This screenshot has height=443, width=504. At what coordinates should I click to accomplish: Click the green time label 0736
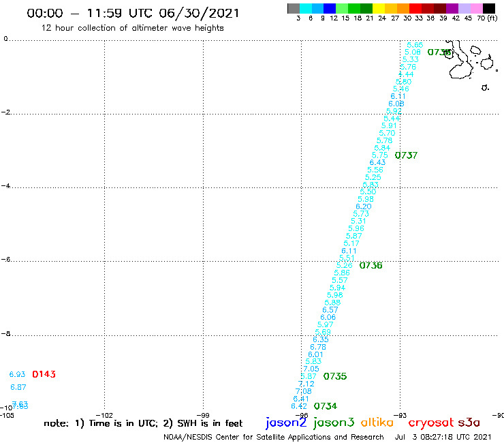371,265
